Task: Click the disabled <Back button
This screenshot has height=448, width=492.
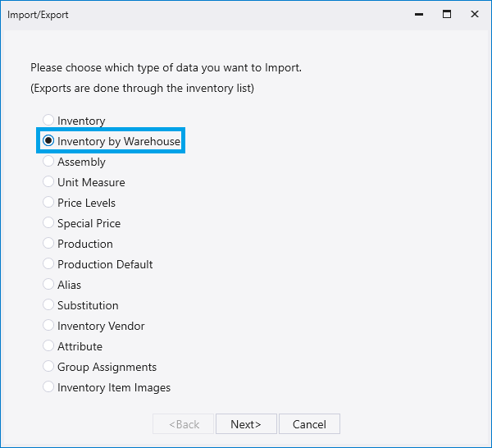Action: tap(183, 424)
